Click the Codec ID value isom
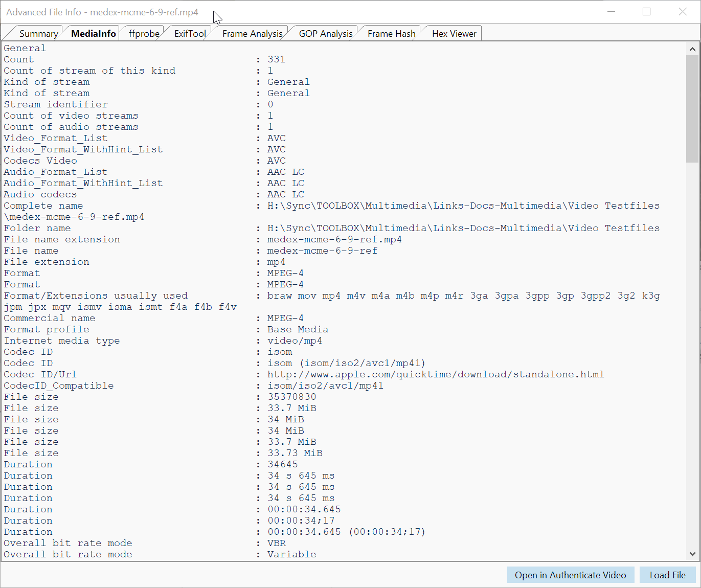The height and width of the screenshot is (588, 701). coord(280,351)
